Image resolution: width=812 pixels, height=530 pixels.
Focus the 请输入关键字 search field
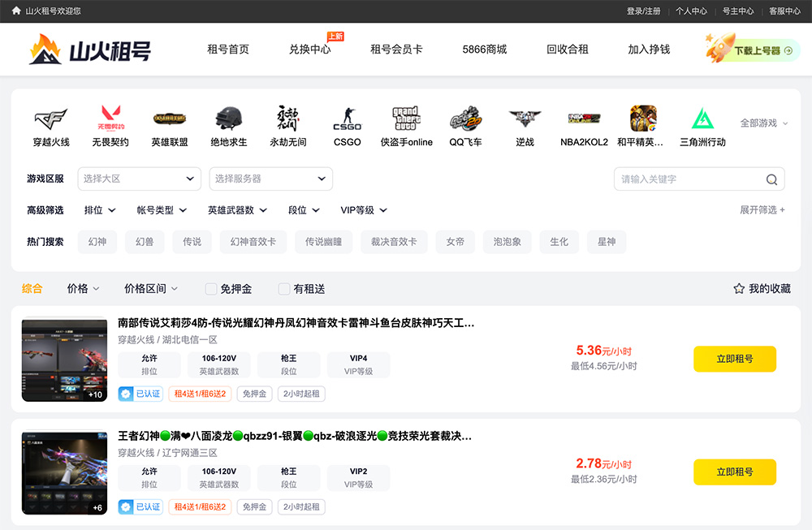coord(699,179)
